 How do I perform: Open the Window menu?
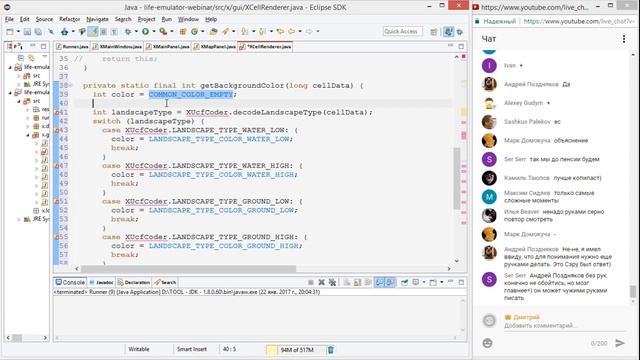[x=188, y=19]
